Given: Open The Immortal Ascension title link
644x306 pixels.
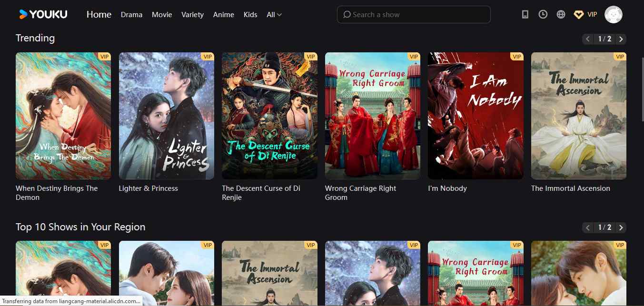Looking at the screenshot, I should coord(571,188).
